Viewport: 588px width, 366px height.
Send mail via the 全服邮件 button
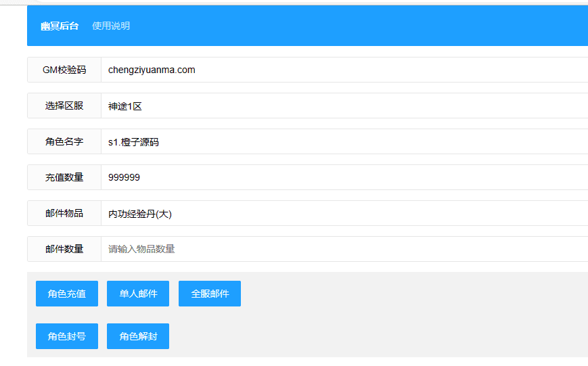[x=210, y=294]
